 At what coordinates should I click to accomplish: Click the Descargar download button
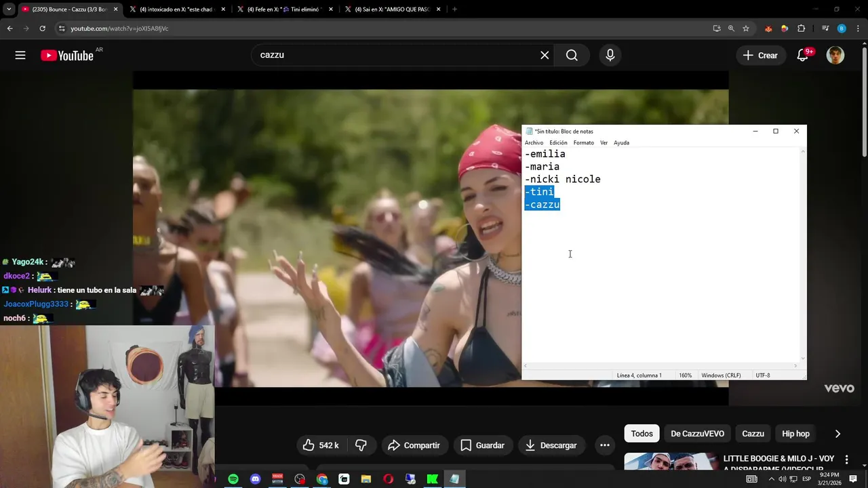551,445
